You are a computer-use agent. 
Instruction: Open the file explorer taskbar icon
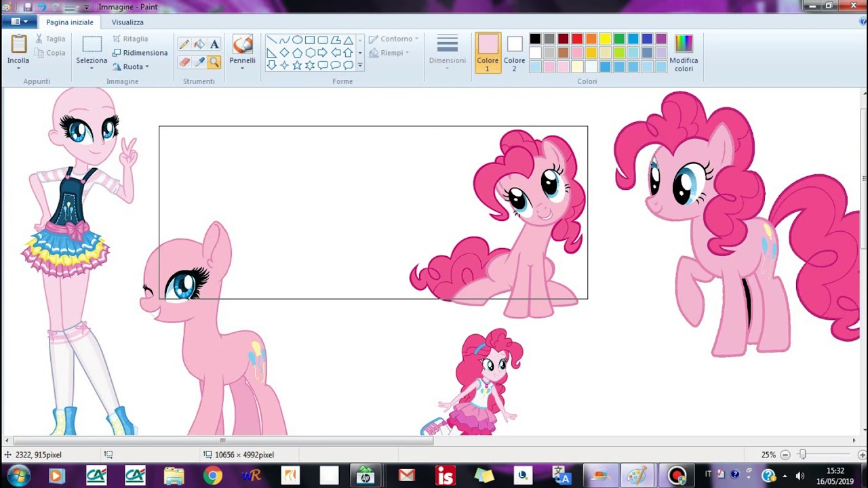pos(174,476)
